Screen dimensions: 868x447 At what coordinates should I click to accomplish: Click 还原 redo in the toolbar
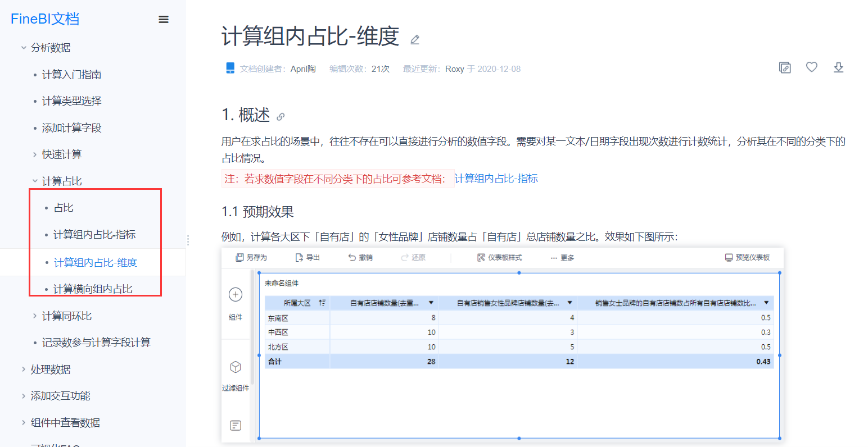point(413,257)
